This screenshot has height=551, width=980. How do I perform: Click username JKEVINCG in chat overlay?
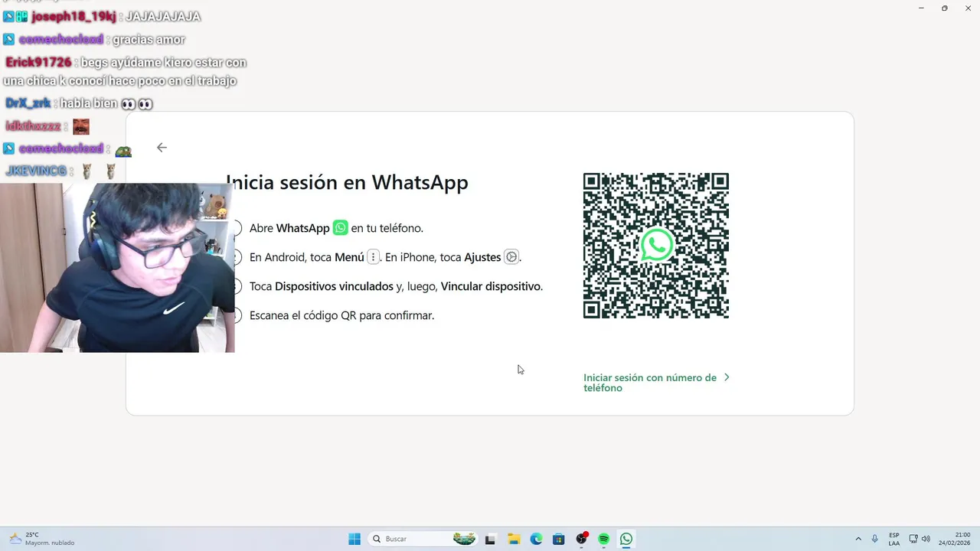[x=36, y=171]
